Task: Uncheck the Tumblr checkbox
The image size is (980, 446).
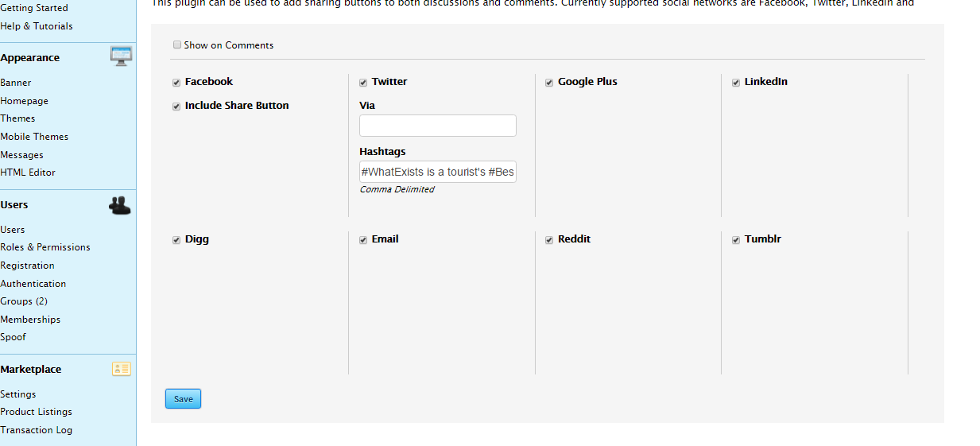Action: [x=736, y=240]
